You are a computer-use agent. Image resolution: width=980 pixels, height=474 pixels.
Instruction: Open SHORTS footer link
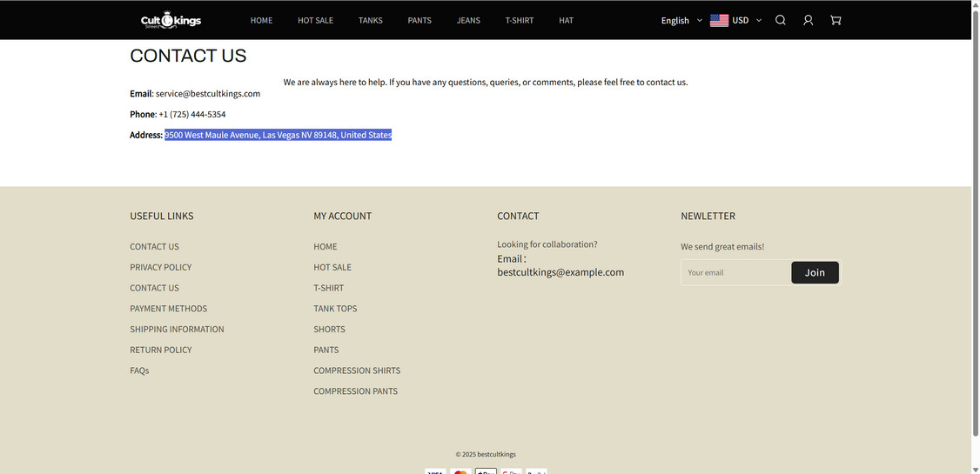click(329, 329)
